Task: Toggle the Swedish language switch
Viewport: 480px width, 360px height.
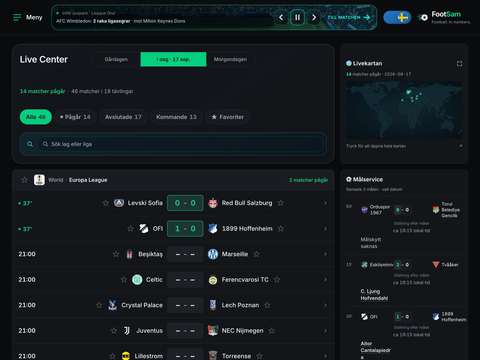Action: point(397,17)
